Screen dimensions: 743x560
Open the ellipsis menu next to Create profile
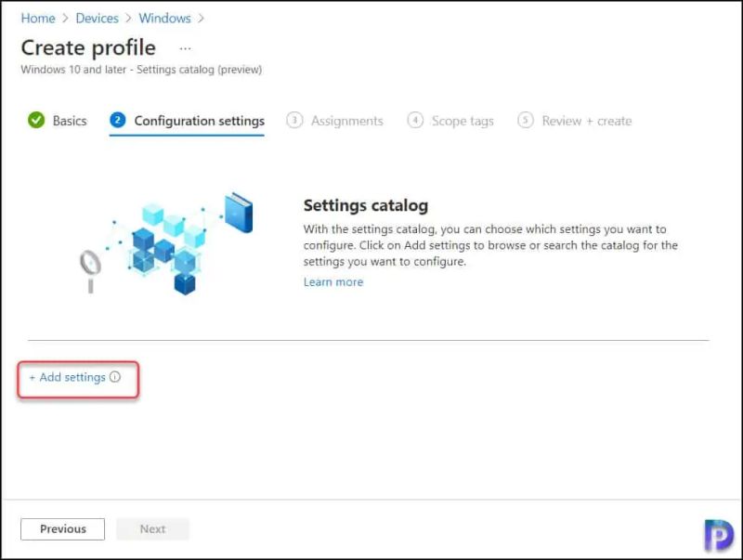click(x=185, y=49)
